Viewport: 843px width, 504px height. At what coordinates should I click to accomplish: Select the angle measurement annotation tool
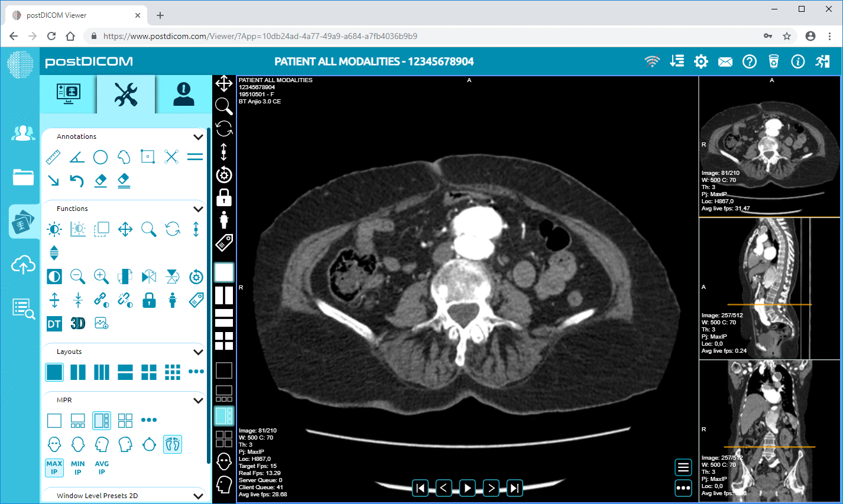tap(77, 157)
